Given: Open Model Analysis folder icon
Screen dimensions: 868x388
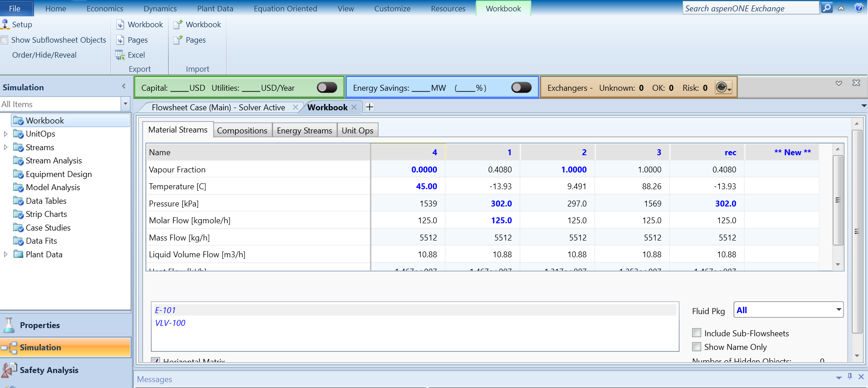Looking at the screenshot, I should click(18, 187).
